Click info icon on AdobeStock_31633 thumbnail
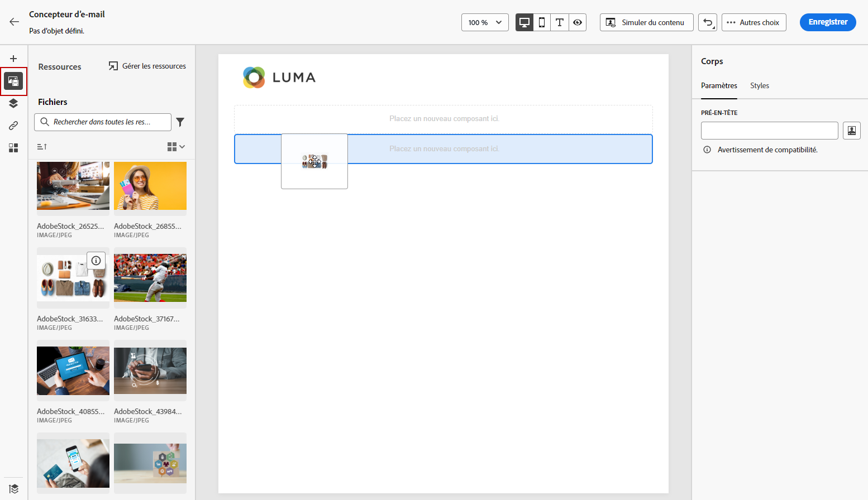The width and height of the screenshot is (868, 500). tap(96, 261)
